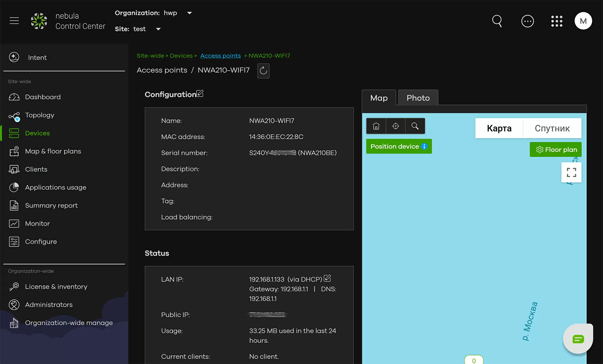Open the M user profile avatar
Viewport: 603px width, 364px height.
coord(583,21)
